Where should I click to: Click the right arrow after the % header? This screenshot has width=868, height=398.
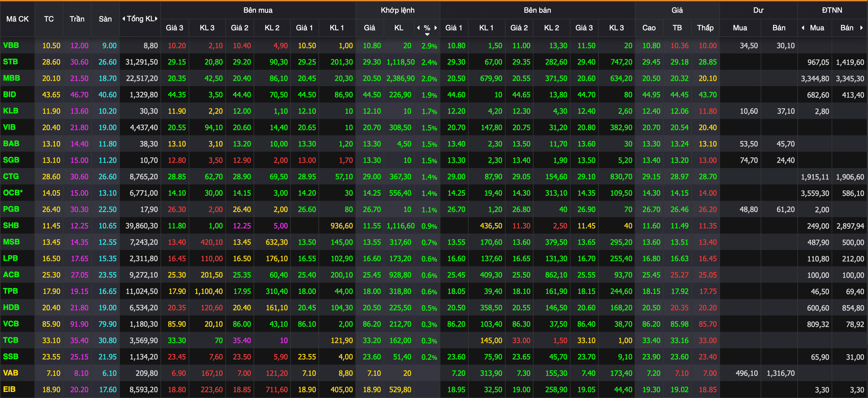436,28
